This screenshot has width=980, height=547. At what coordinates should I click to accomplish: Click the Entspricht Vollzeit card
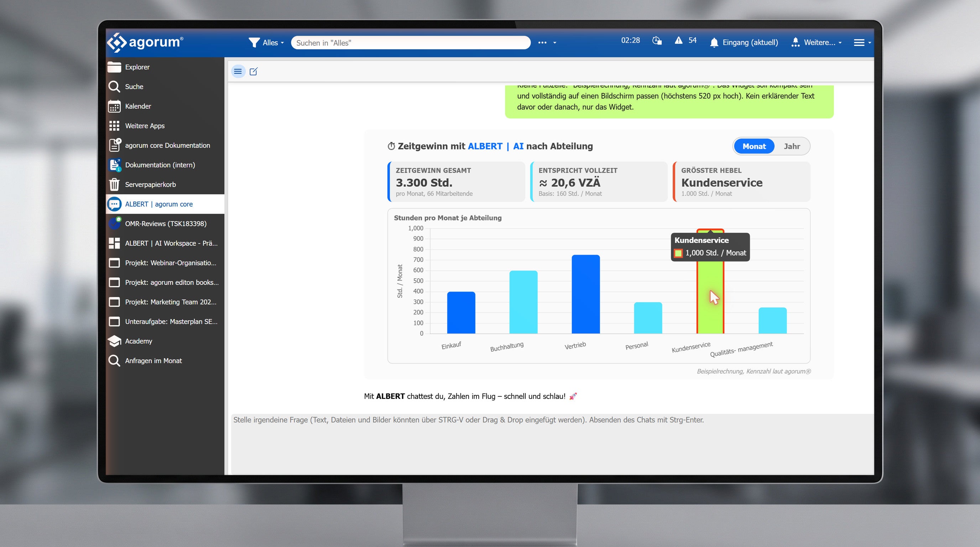pyautogui.click(x=599, y=182)
